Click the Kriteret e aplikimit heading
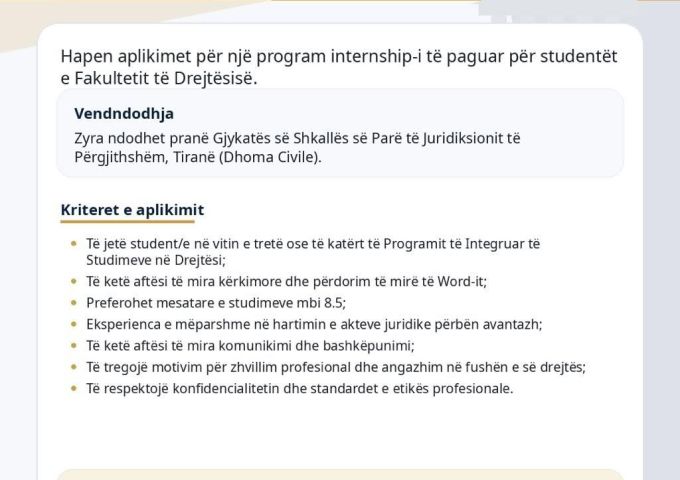Viewport: 680px width, 480px height. pos(132,210)
